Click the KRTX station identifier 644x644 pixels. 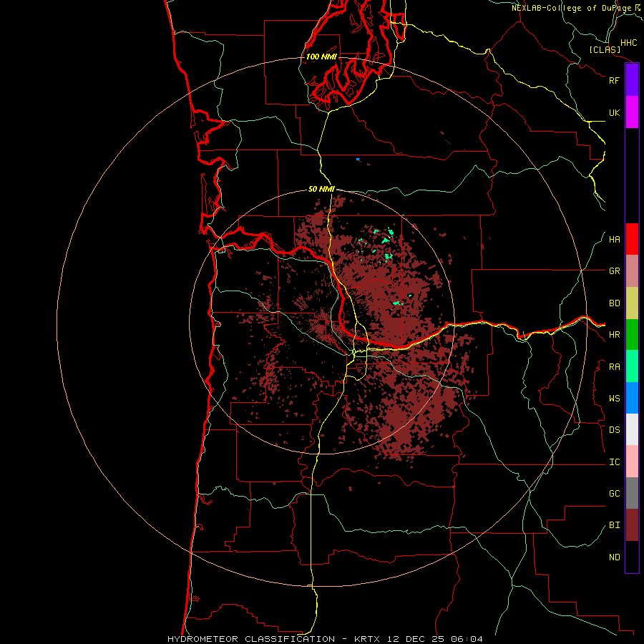point(367,639)
